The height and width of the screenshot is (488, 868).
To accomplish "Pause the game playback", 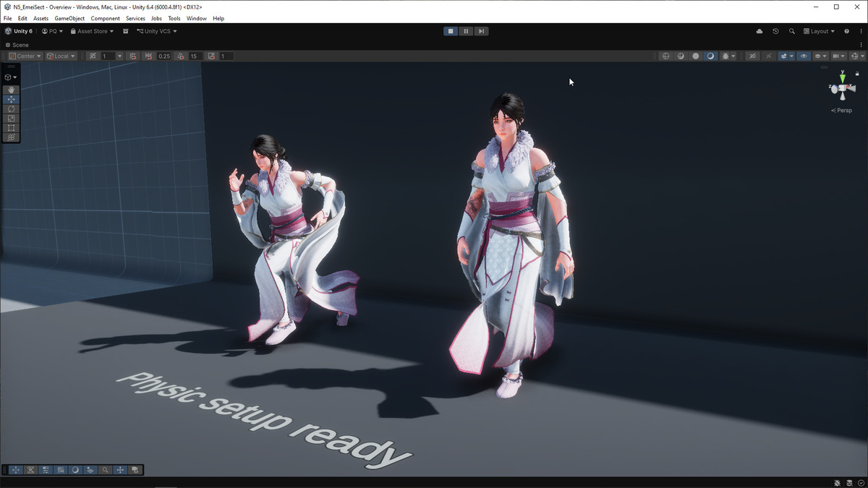I will pyautogui.click(x=466, y=31).
